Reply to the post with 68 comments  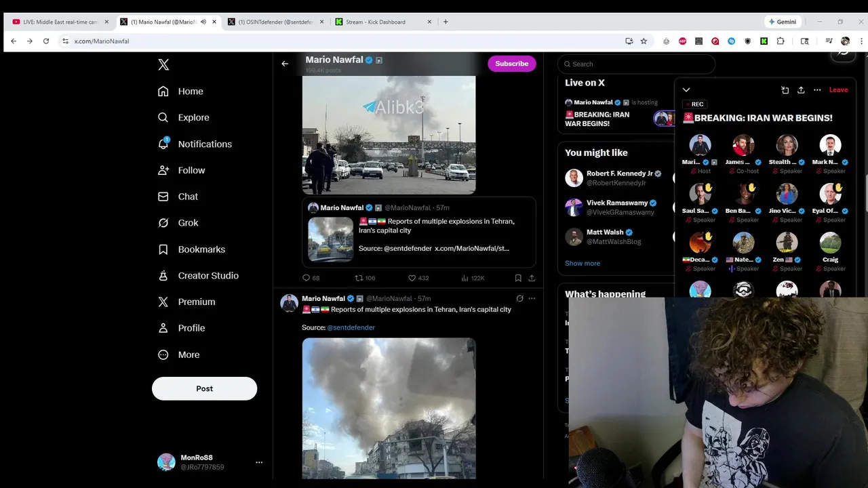(311, 278)
